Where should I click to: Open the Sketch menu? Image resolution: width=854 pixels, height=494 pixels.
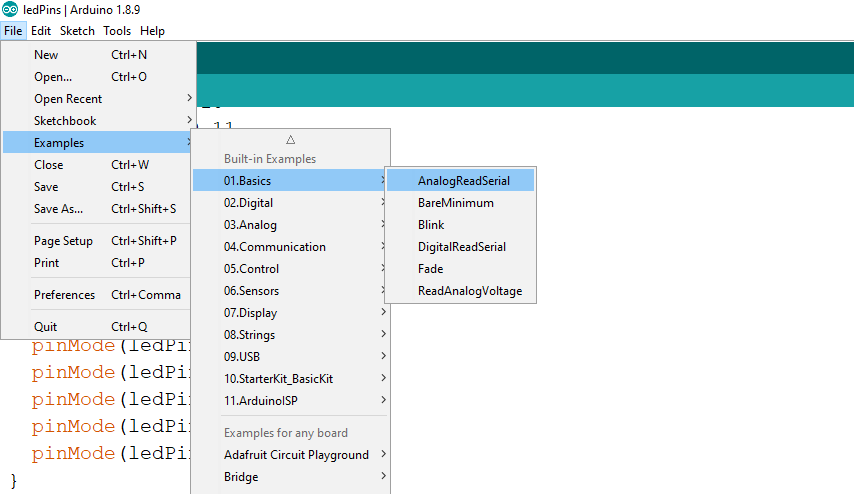[77, 31]
